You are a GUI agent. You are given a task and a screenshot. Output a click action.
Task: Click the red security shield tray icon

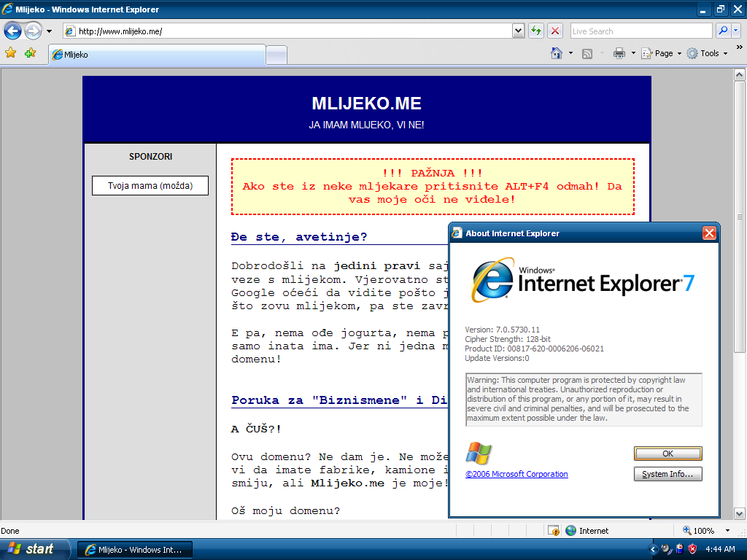click(692, 549)
